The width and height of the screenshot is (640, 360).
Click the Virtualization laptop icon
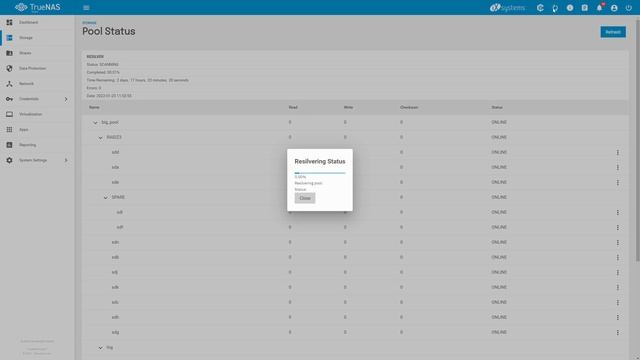[x=9, y=114]
